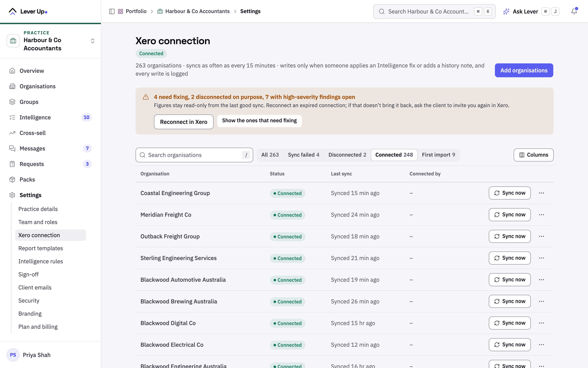The image size is (588, 368).
Task: Click the Lever Up logo
Action: pyautogui.click(x=28, y=11)
